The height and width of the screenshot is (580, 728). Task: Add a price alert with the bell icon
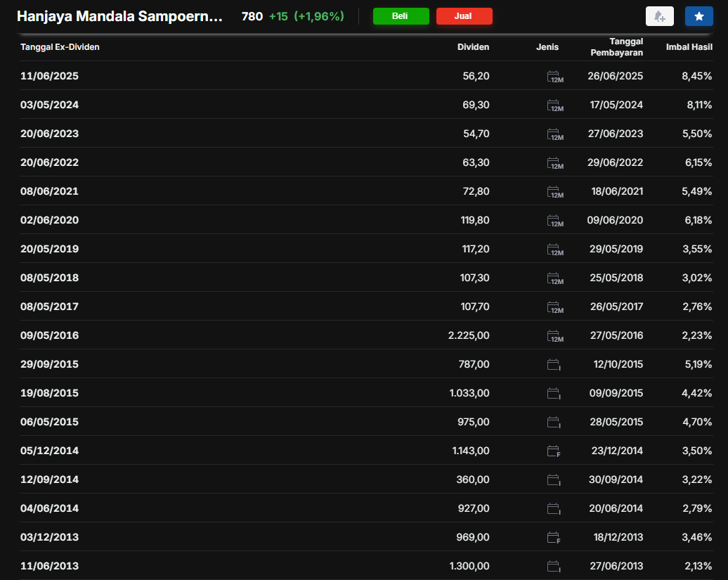[x=659, y=16]
